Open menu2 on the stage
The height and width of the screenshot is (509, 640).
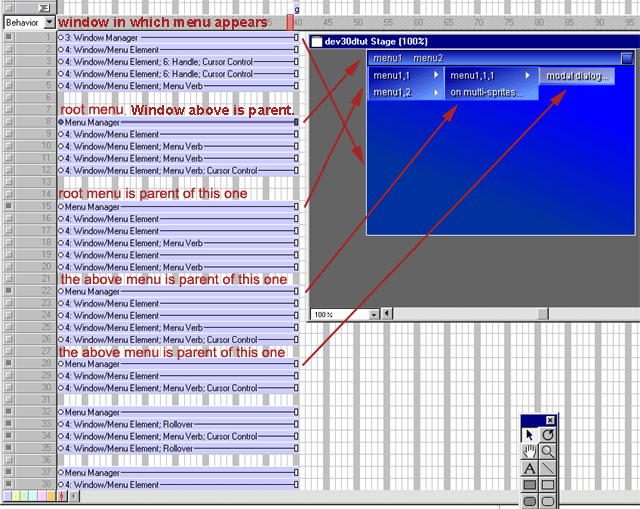point(428,59)
